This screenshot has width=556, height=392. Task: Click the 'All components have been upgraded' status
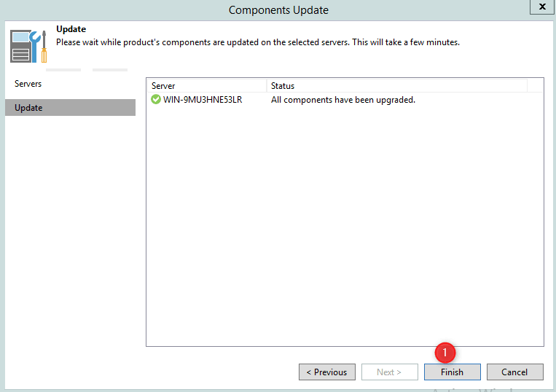point(342,100)
